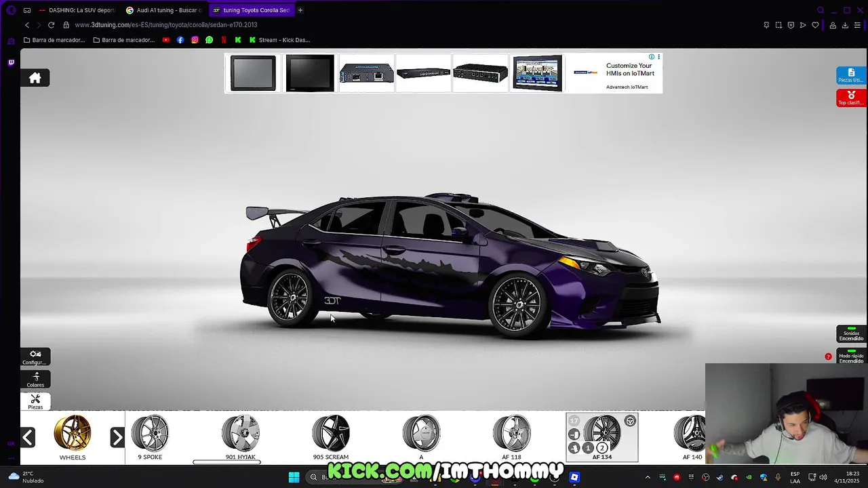Open the Facebook bookmark
The width and height of the screenshot is (868, 488).
[180, 40]
